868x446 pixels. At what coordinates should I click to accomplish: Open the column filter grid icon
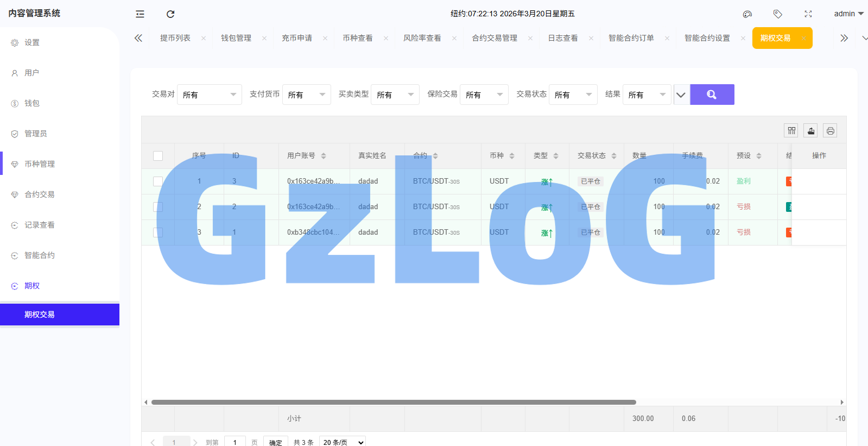point(791,130)
